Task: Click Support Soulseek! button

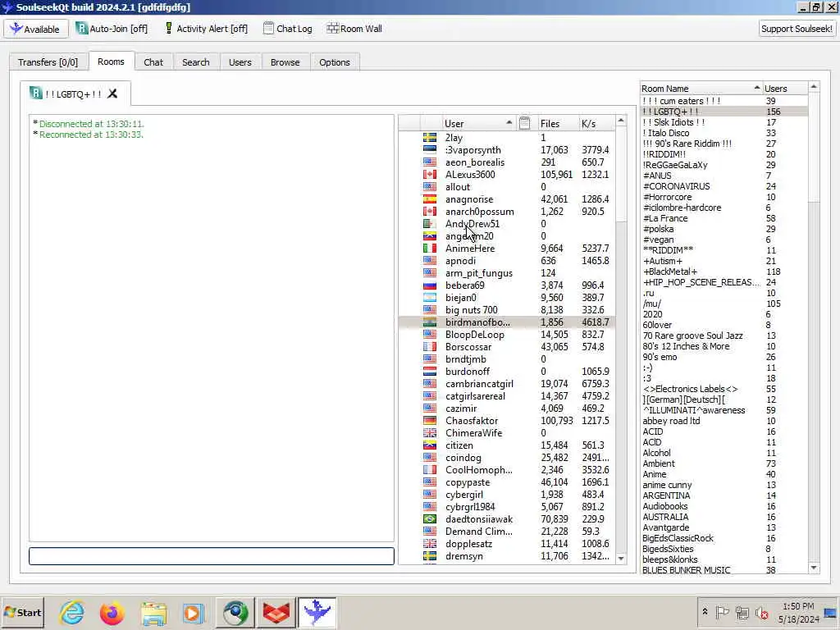Action: tap(797, 29)
